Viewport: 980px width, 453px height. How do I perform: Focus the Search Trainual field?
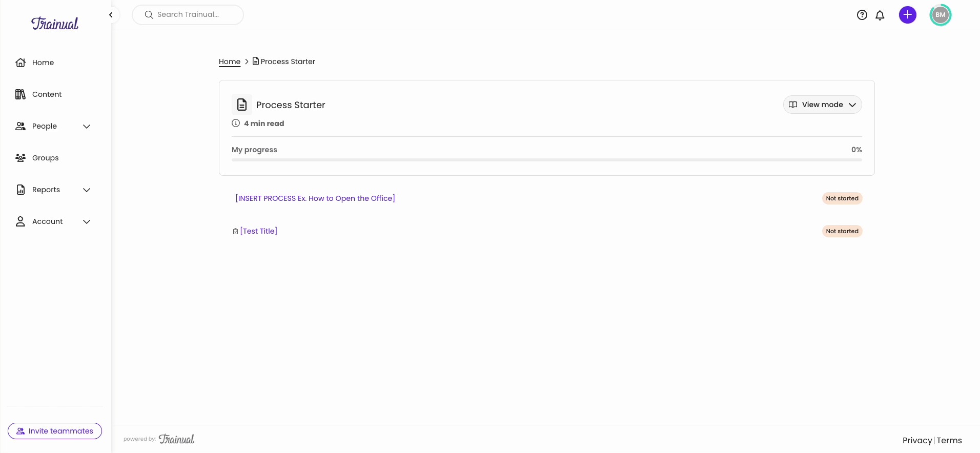[x=188, y=15]
